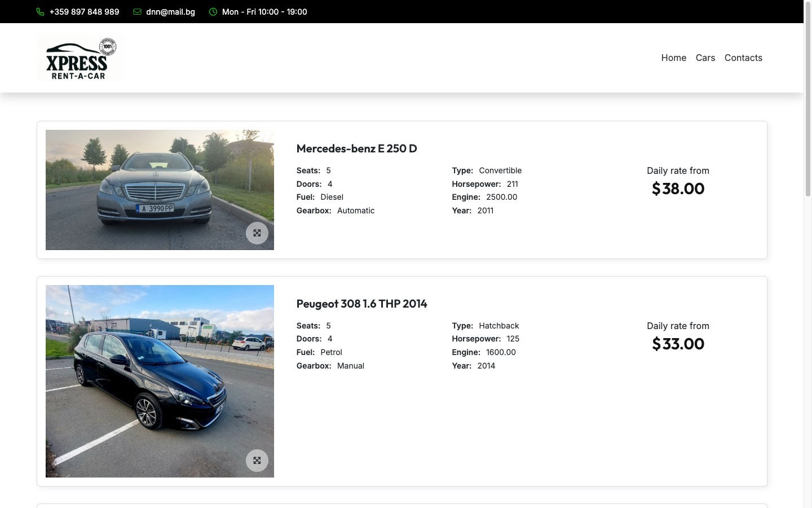This screenshot has height=508, width=812.
Task: Open the Xpress Rent-A-Car logo
Action: [80, 58]
